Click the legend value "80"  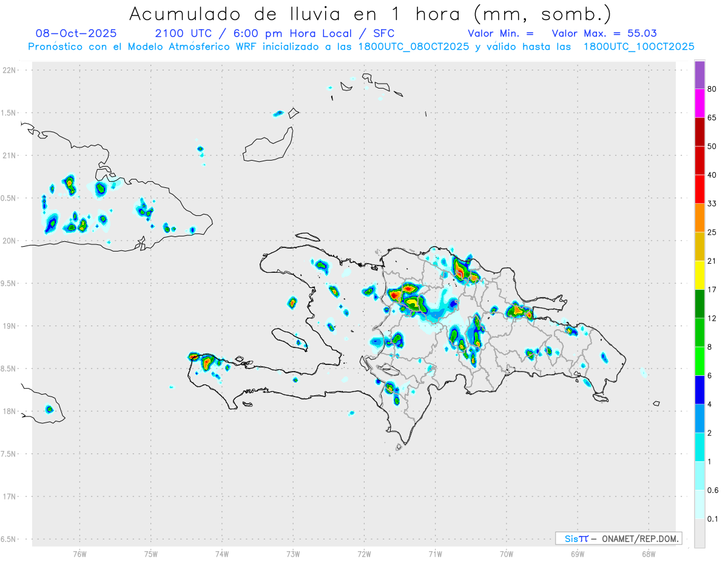click(712, 89)
